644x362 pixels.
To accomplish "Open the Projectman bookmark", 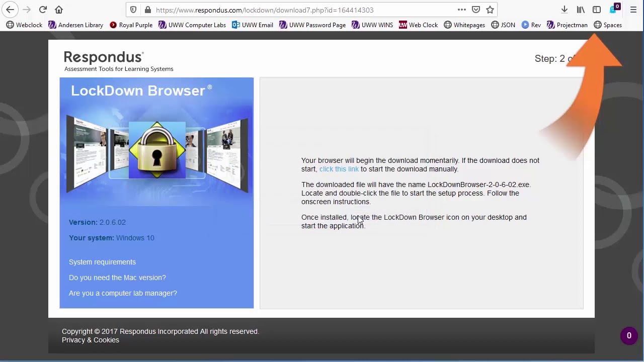I will pos(567,25).
